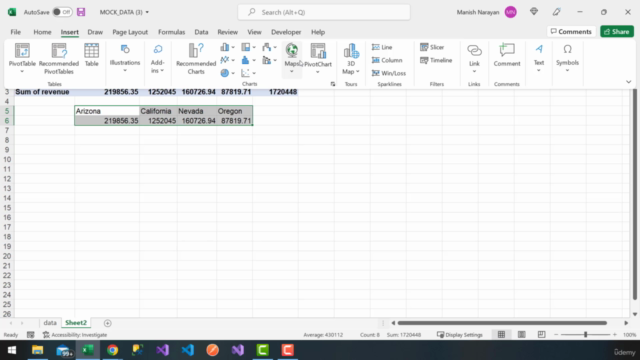640x360 pixels.
Task: Expand the Maps dropdown arrow
Action: point(291,72)
